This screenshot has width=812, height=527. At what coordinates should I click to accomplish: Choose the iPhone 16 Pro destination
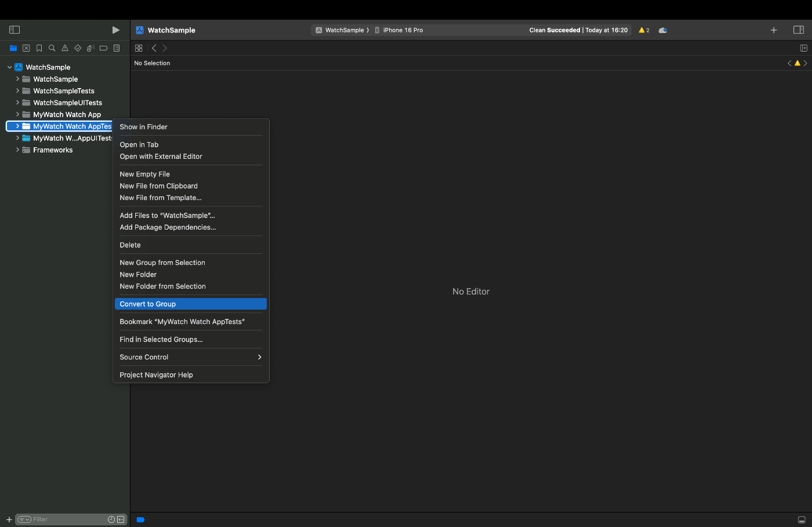click(x=399, y=30)
